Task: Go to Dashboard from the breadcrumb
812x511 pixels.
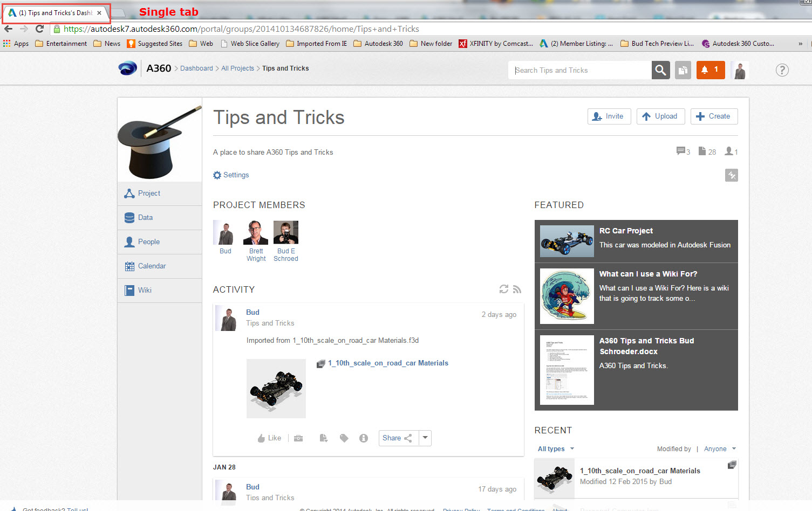Action: pyautogui.click(x=196, y=68)
